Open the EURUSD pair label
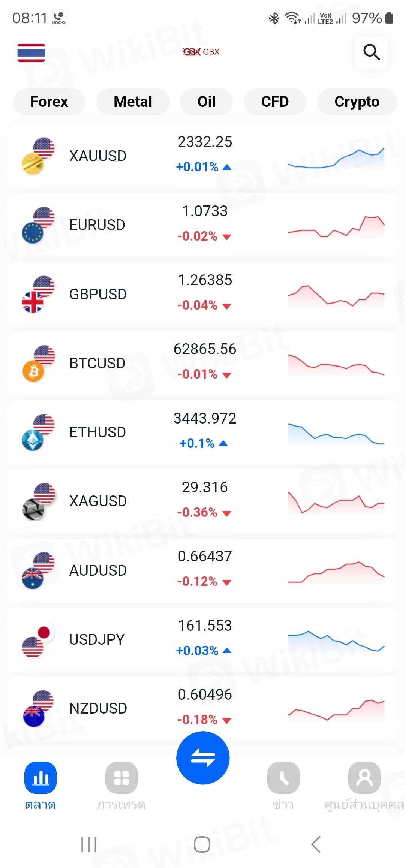This screenshot has width=405, height=868. tap(97, 225)
